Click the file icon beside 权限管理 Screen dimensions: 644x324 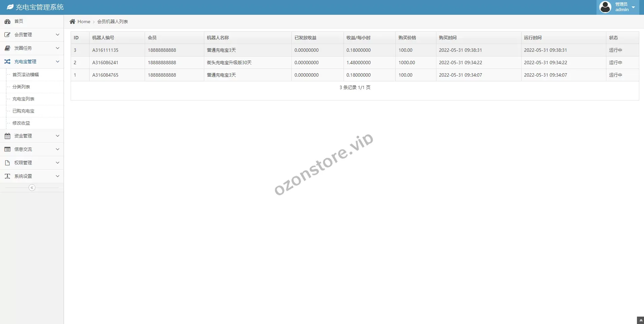pos(7,163)
